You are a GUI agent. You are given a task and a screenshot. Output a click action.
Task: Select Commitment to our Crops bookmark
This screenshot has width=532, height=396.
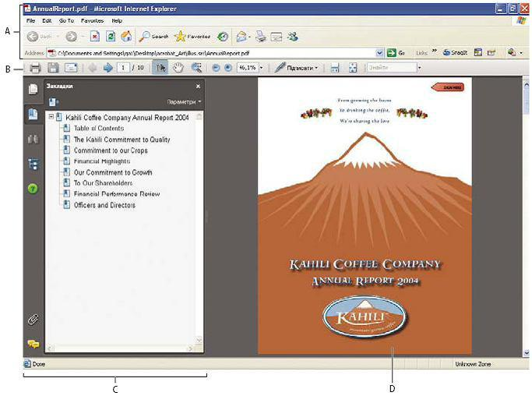111,150
